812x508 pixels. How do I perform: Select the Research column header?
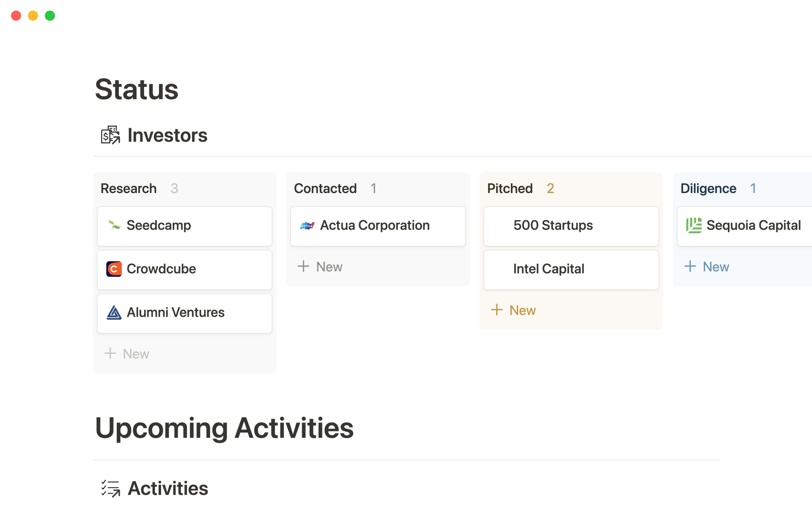point(129,188)
